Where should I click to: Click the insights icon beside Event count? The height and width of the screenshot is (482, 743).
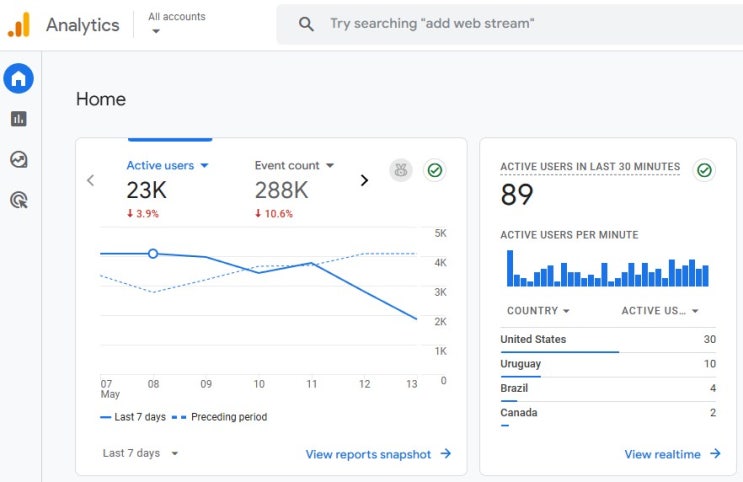401,170
